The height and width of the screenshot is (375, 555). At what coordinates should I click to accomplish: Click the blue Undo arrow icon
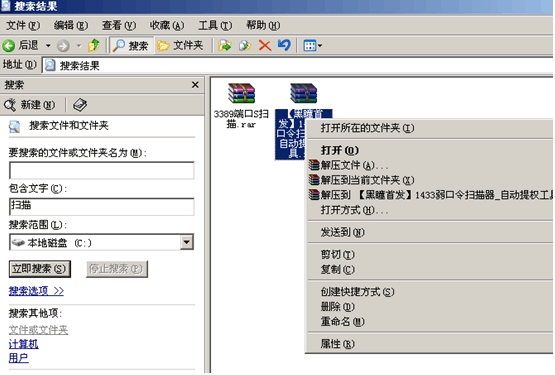(x=284, y=45)
